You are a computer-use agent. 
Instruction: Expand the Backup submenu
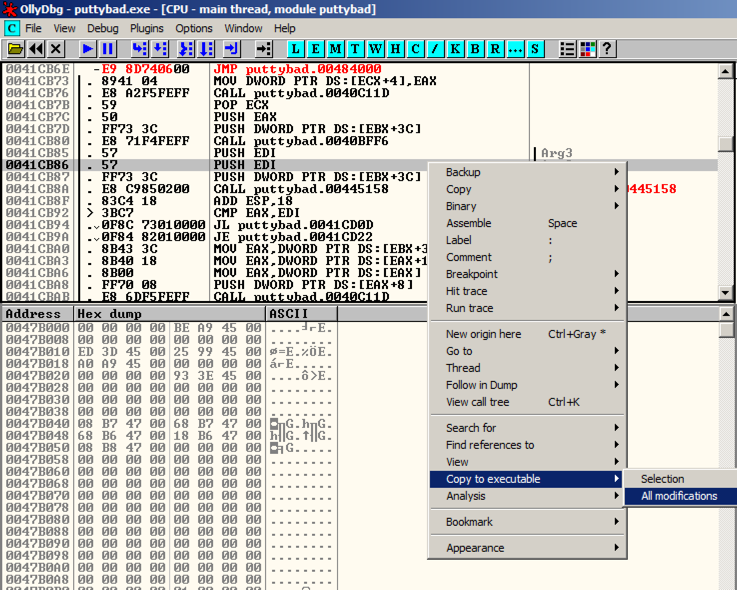tap(528, 172)
